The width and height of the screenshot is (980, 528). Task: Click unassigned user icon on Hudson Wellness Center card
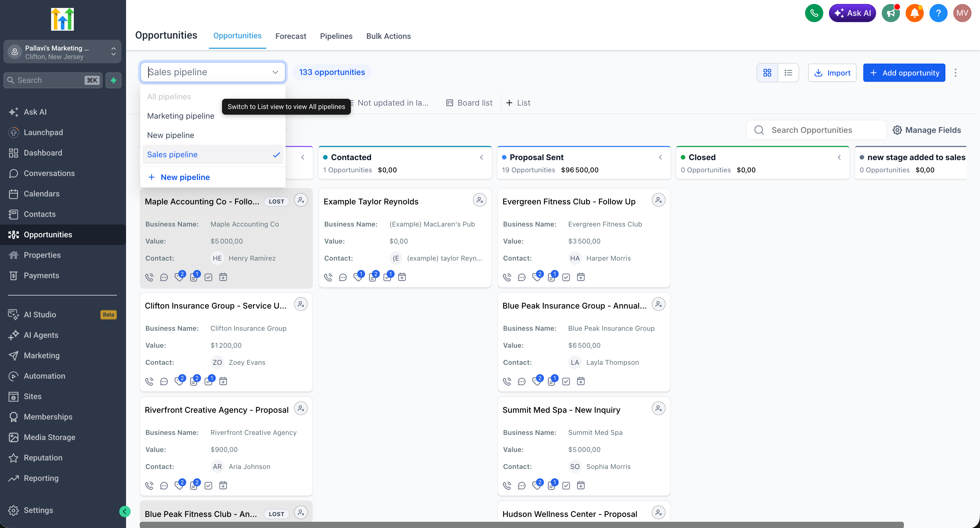pos(659,513)
